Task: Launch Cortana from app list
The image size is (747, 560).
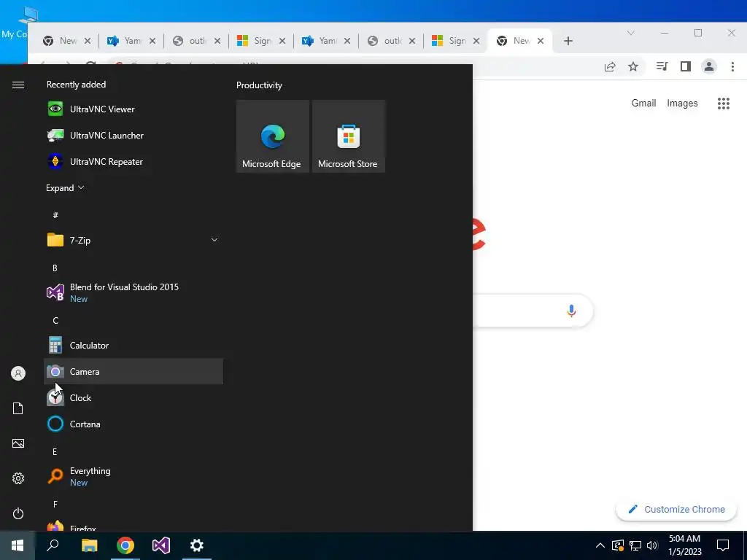Action: [133, 424]
